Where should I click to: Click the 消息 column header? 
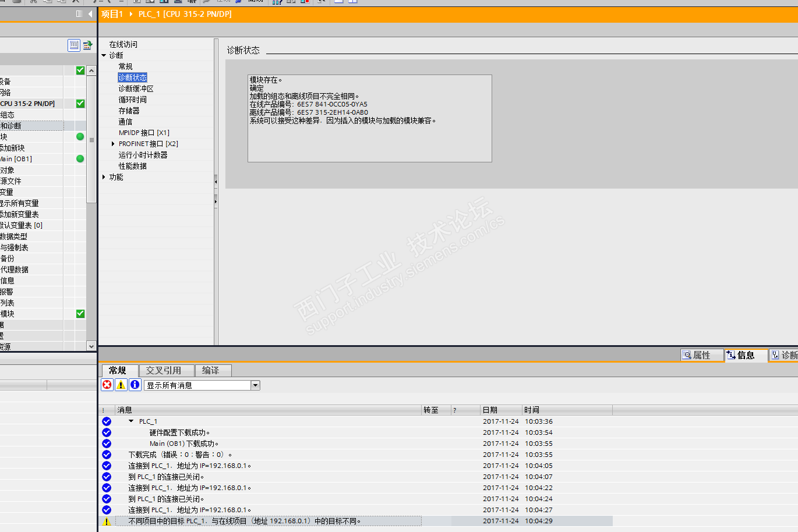(268, 410)
